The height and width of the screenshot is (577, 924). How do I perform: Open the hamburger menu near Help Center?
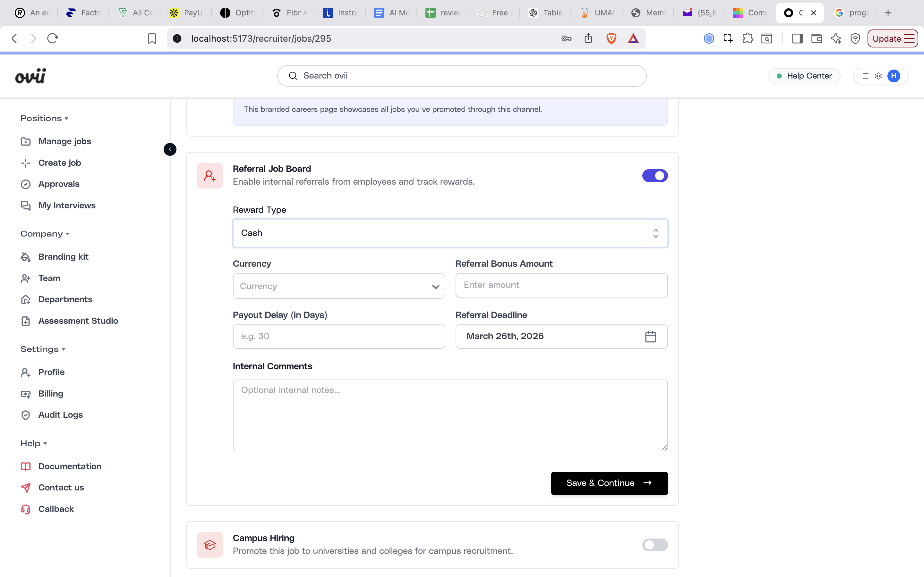click(866, 76)
